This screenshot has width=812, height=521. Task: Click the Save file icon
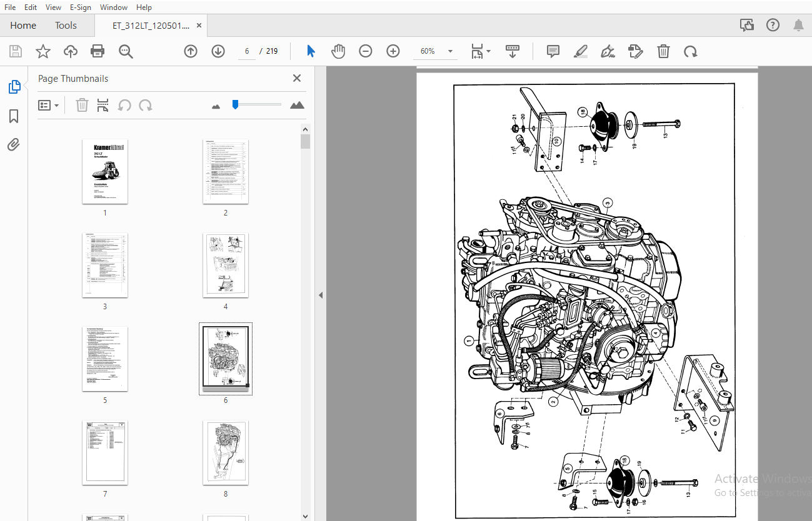tap(16, 51)
